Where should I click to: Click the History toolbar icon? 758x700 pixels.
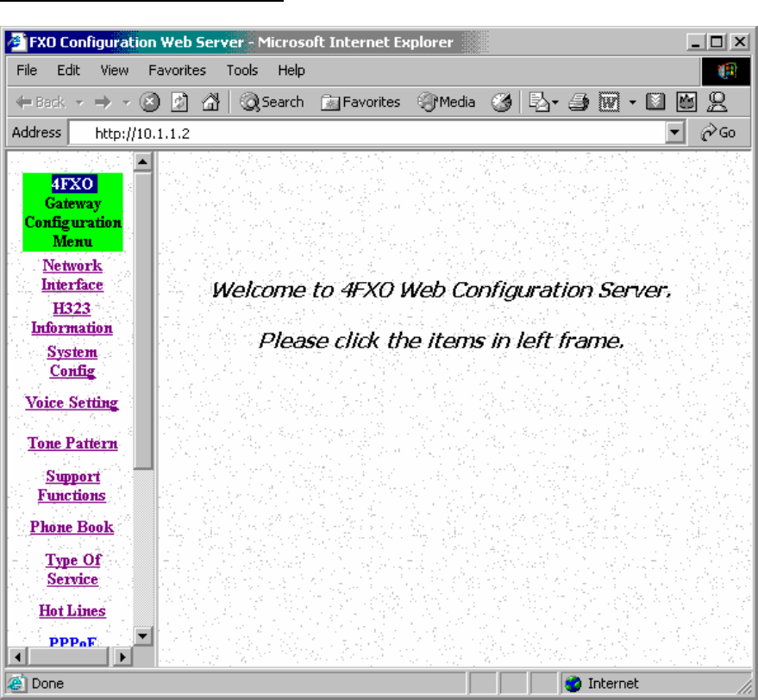(x=501, y=102)
